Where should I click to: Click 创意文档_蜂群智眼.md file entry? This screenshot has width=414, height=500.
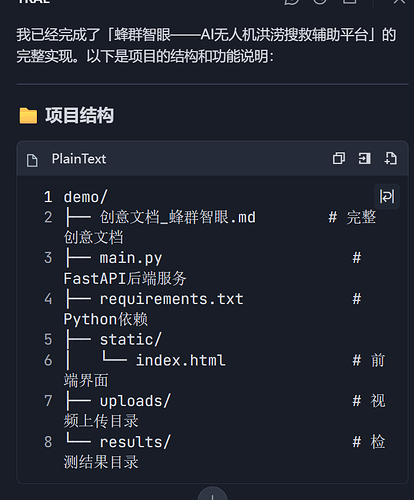tap(177, 217)
